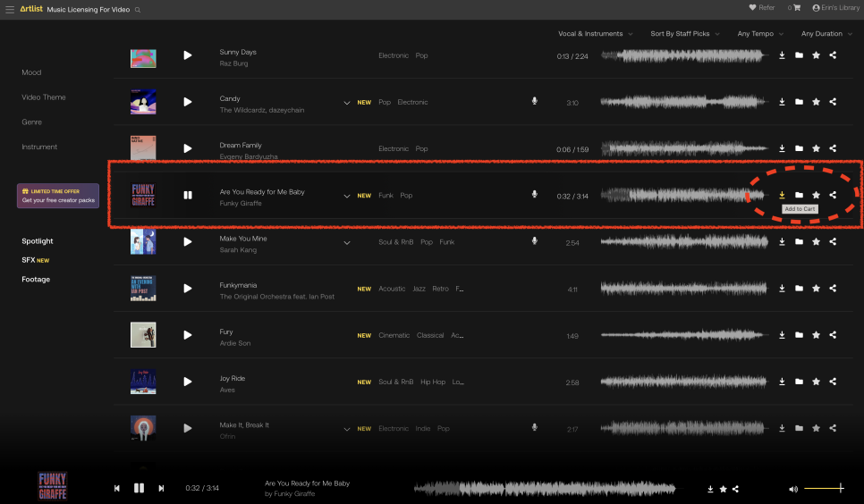This screenshot has height=504, width=864.
Task: Click the Refer heart link
Action: tap(761, 8)
